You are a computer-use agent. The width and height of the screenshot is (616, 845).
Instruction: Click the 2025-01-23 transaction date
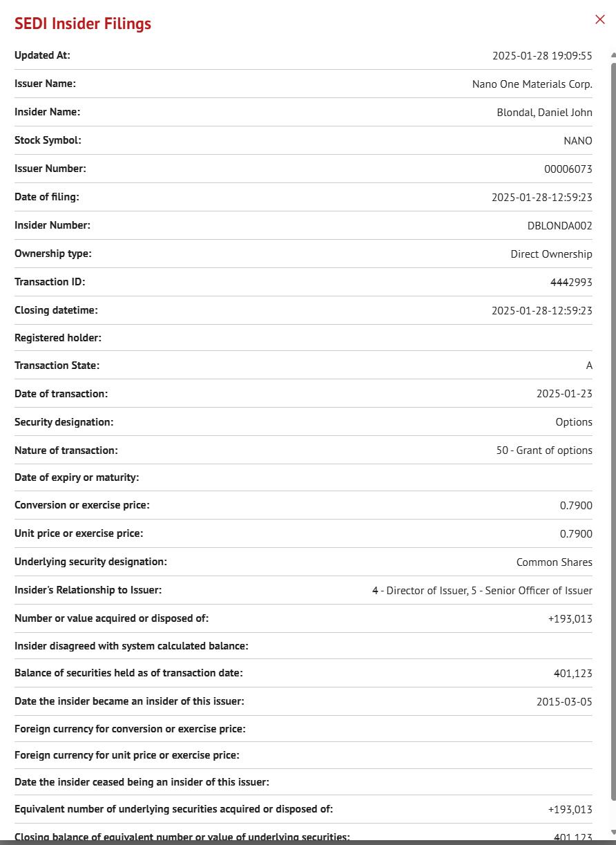pyautogui.click(x=564, y=394)
